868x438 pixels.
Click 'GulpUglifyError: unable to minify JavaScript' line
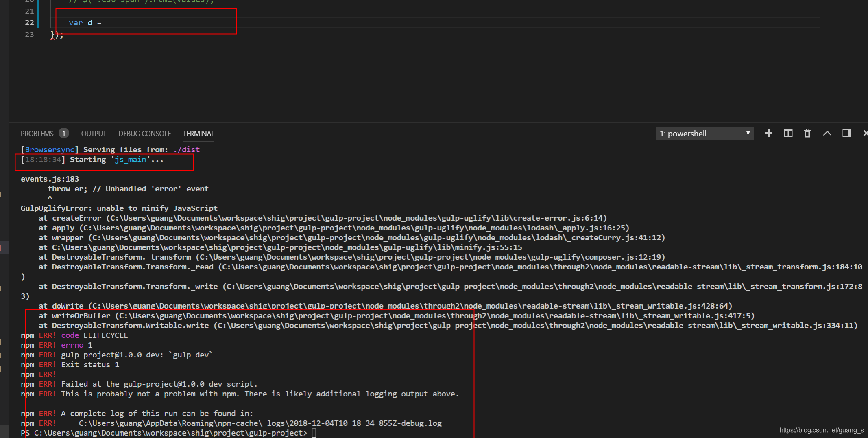119,208
